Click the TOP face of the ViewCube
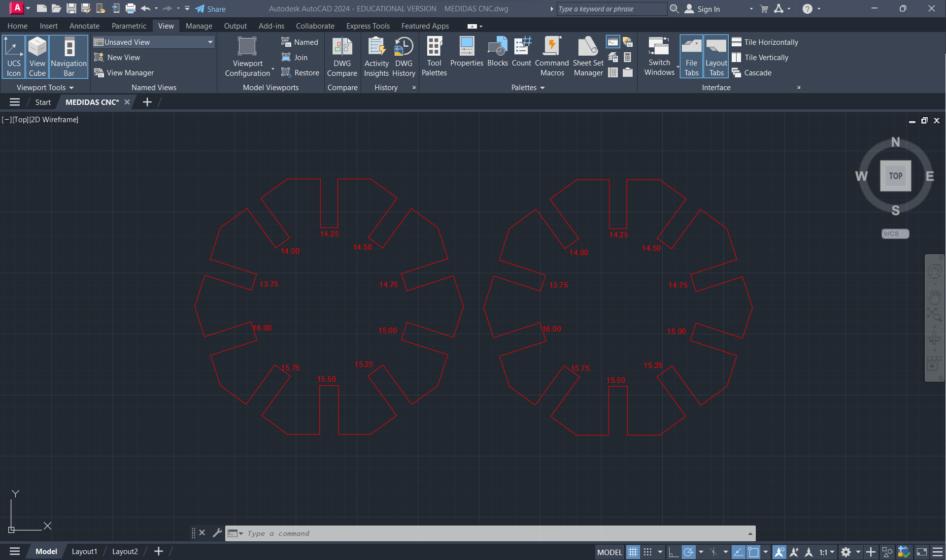 pyautogui.click(x=895, y=175)
